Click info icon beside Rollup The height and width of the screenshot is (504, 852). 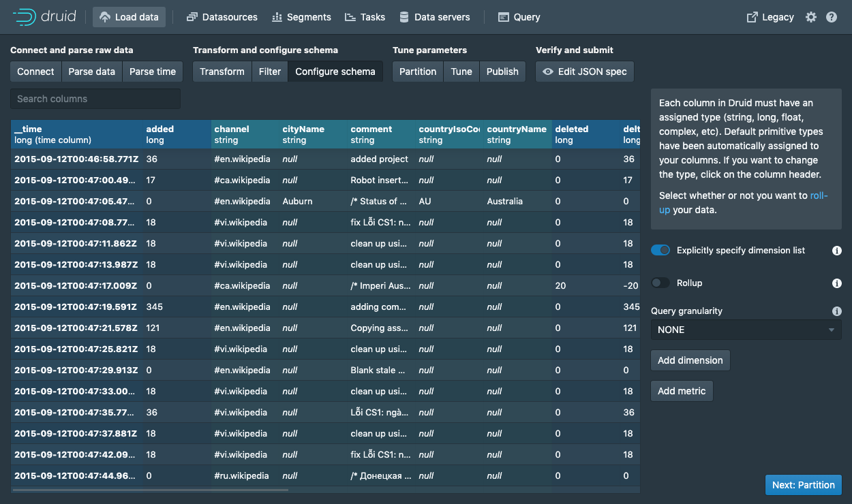[837, 283]
